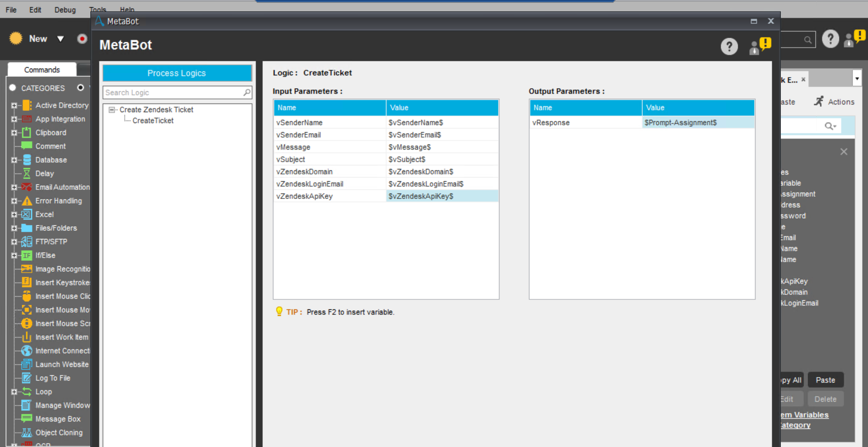Click the New task button
This screenshot has height=447, width=868.
click(x=28, y=39)
